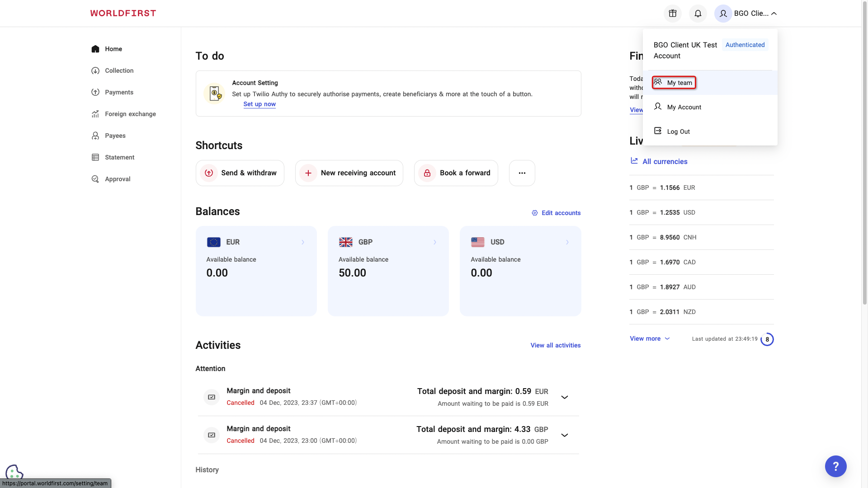Click the apps grid icon in the header
Viewport: 868px width, 488px height.
(672, 14)
